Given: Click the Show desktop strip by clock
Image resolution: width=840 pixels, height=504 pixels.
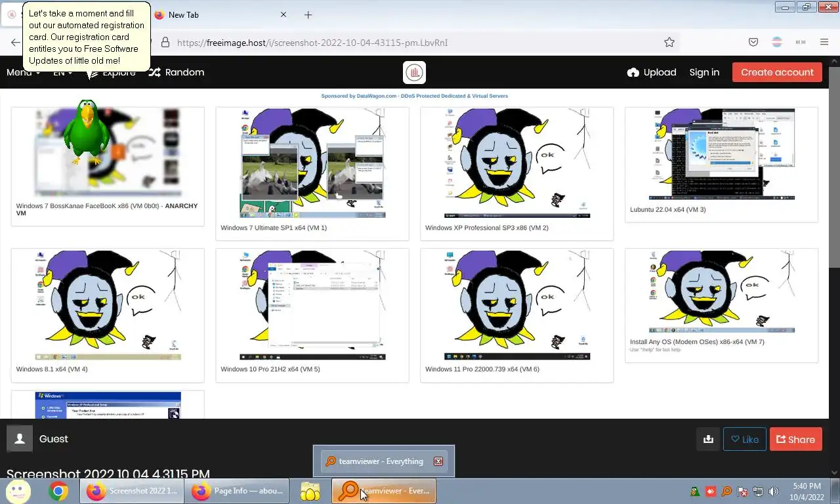Looking at the screenshot, I should 835,491.
